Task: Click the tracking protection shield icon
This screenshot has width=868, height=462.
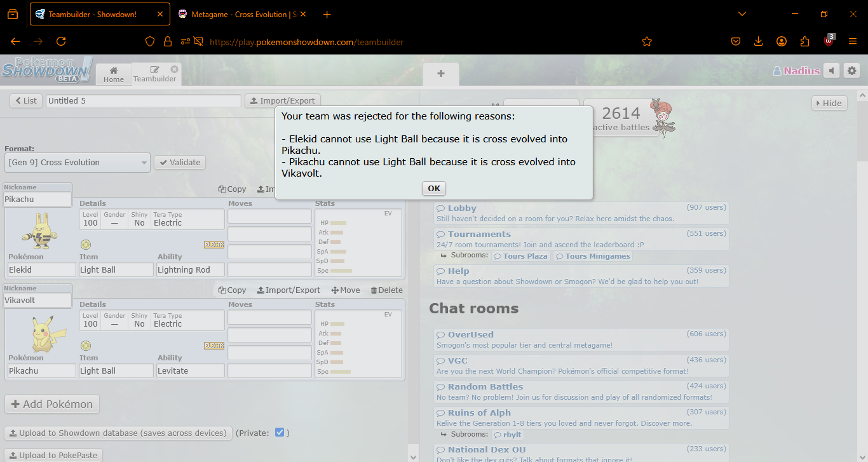Action: tap(150, 41)
